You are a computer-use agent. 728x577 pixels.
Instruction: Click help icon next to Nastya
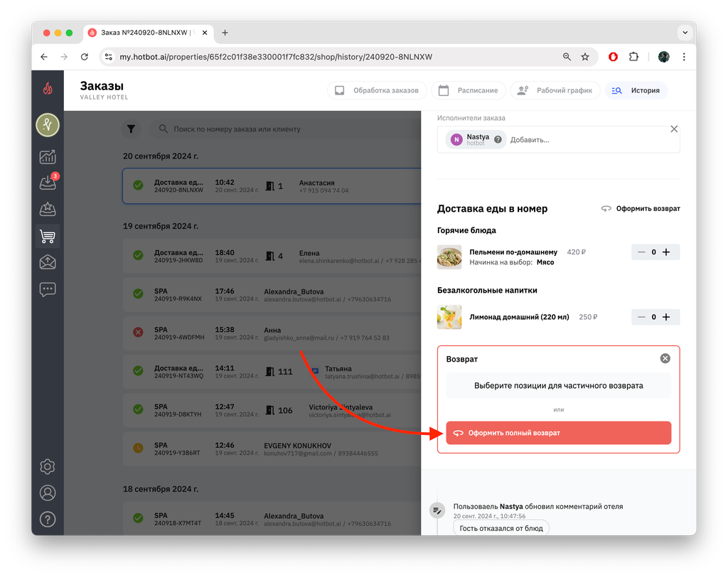tap(498, 140)
